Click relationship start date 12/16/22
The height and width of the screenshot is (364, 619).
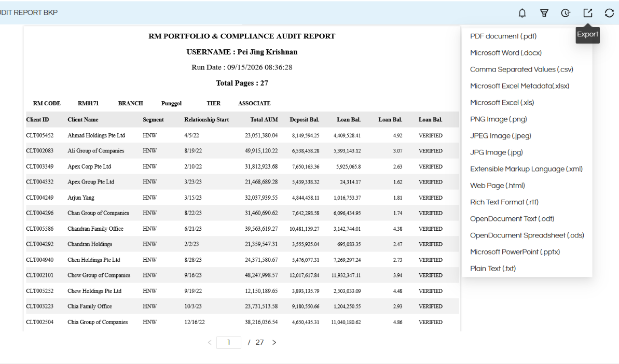tap(195, 322)
